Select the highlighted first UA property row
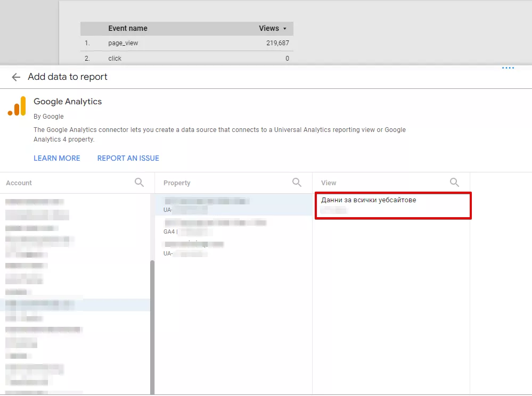The image size is (532, 396). pos(233,205)
